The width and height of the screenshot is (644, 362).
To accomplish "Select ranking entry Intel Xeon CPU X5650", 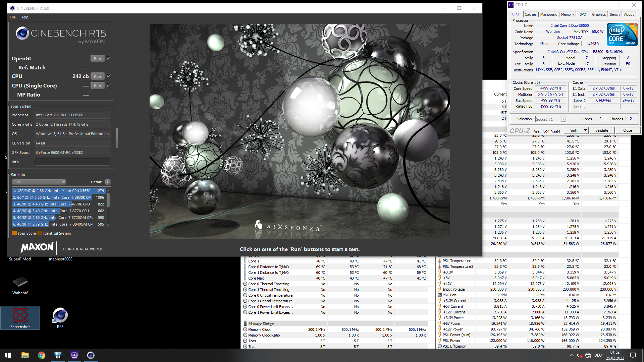I will tap(59, 191).
